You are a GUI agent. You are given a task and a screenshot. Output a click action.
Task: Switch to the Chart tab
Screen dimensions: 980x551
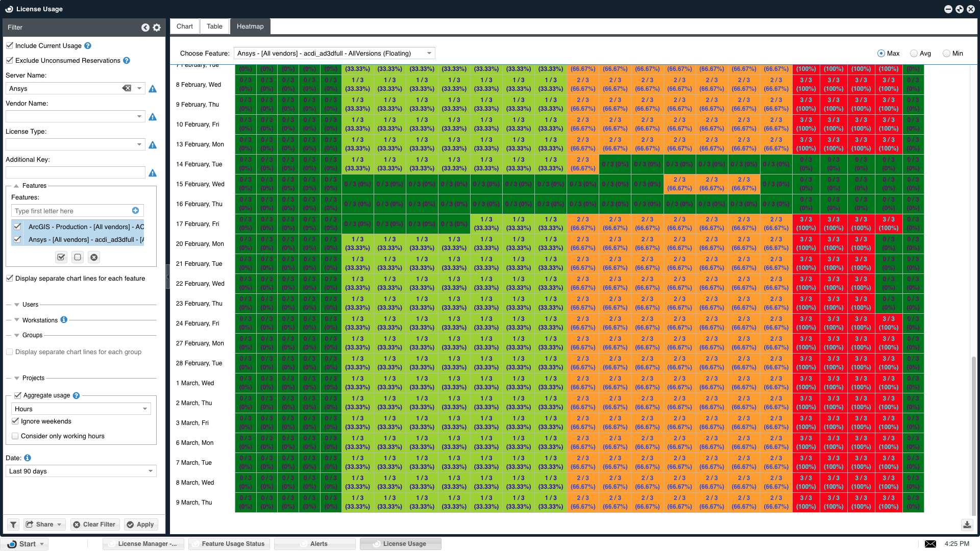pyautogui.click(x=184, y=27)
